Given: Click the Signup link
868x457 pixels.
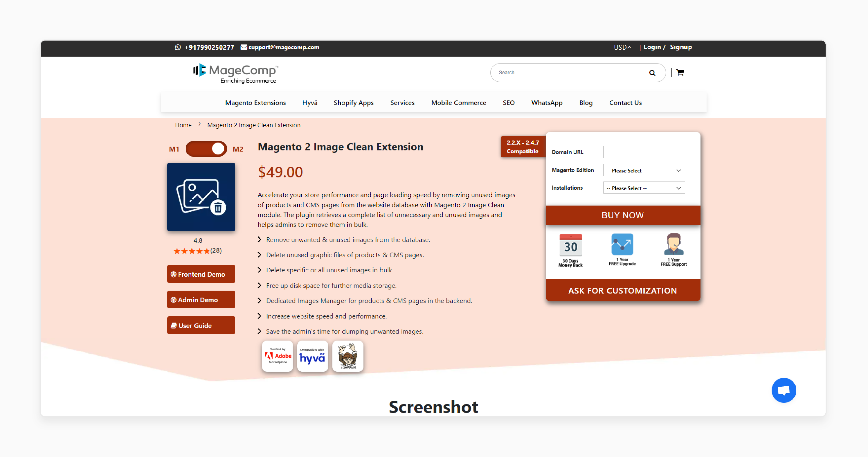Looking at the screenshot, I should tap(681, 47).
